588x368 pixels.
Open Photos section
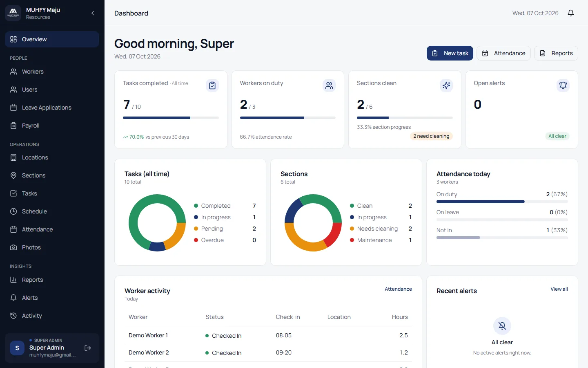(52, 247)
